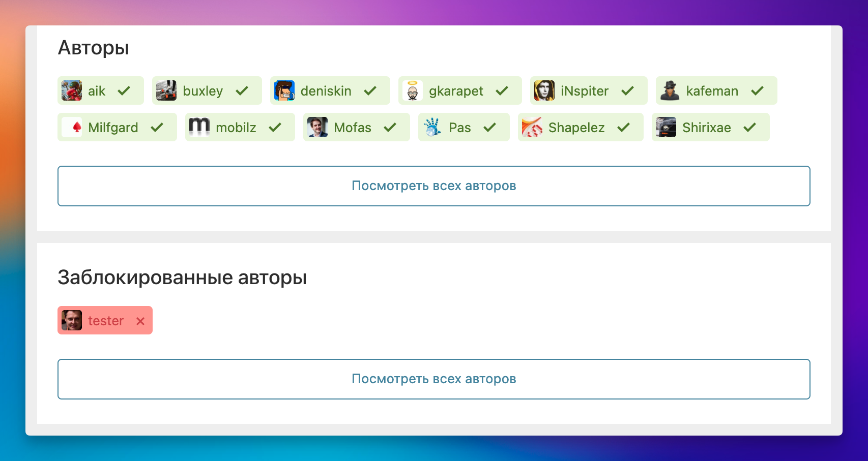Click the iNspiter avatar picture
The width and height of the screenshot is (868, 461).
coord(544,90)
